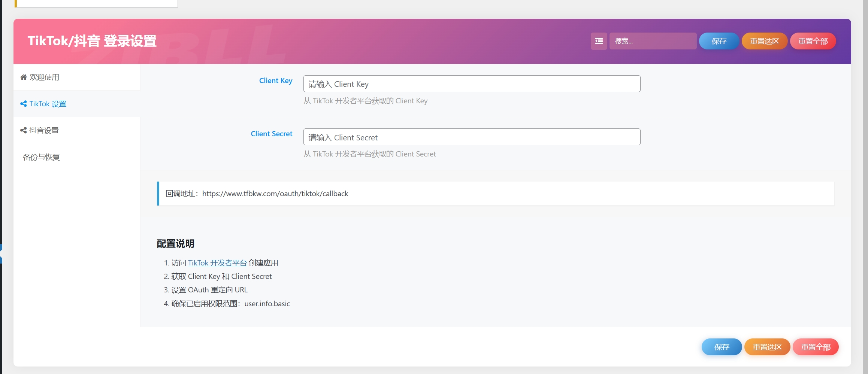This screenshot has height=374, width=868.
Task: Click the page title TikTok/抖音 登录设置
Action: point(92,41)
